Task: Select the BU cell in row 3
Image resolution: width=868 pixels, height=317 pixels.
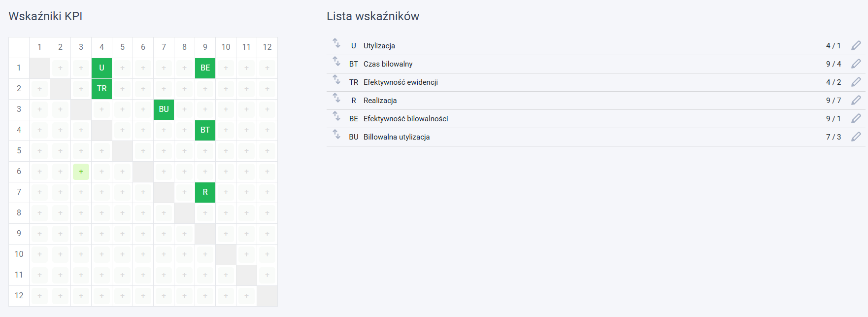Action: point(164,109)
